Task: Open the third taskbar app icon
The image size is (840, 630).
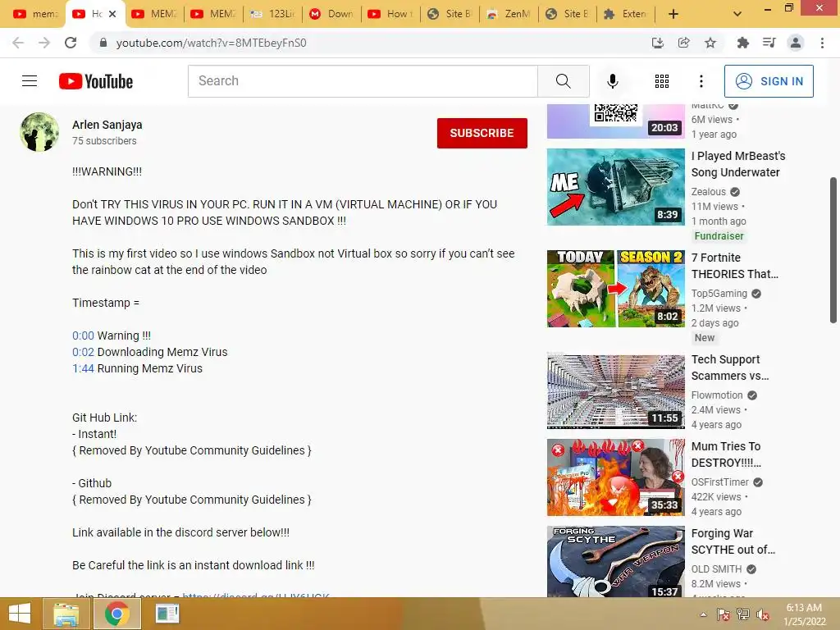Action: point(167,614)
